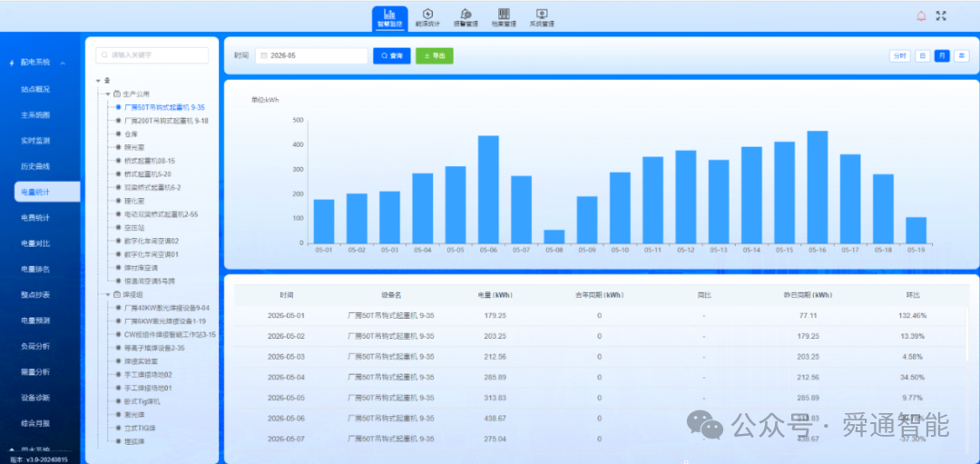Select tree node 手工焊接场地02
This screenshot has height=464, width=980.
pos(148,375)
